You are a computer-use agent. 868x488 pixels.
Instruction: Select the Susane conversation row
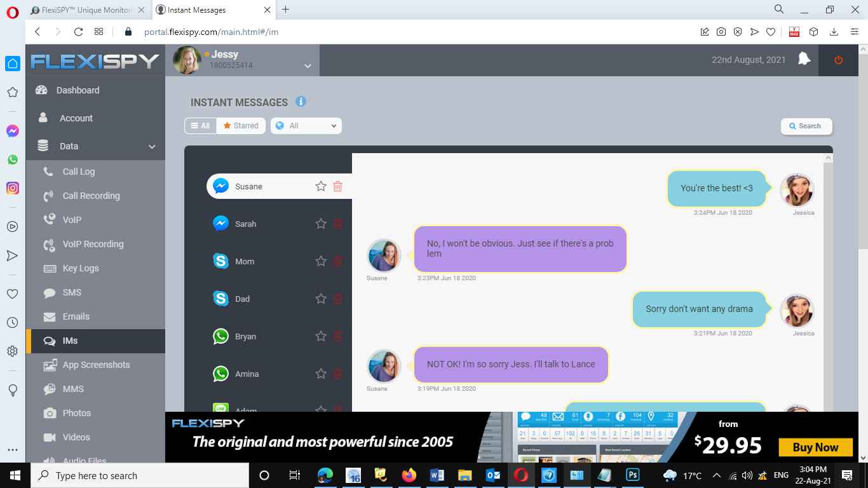pos(280,186)
